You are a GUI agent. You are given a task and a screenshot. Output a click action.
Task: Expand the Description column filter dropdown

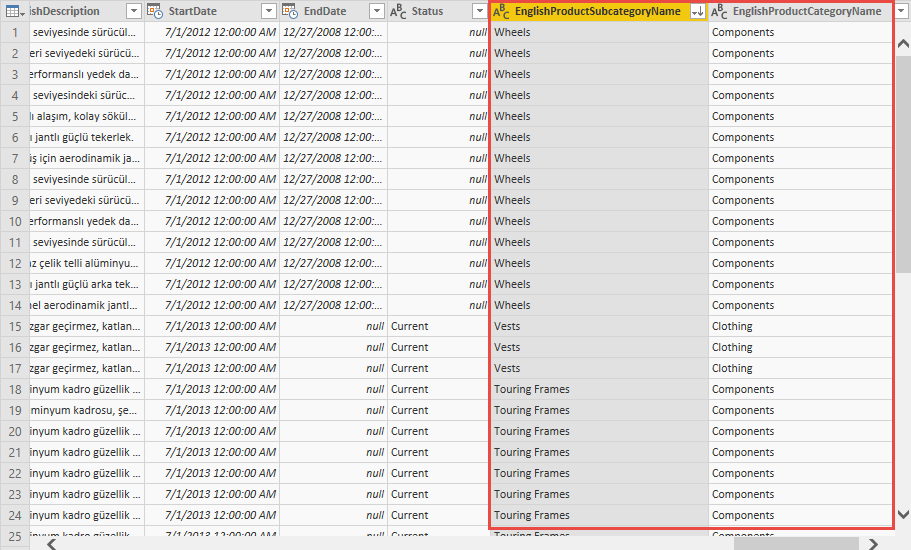(134, 11)
